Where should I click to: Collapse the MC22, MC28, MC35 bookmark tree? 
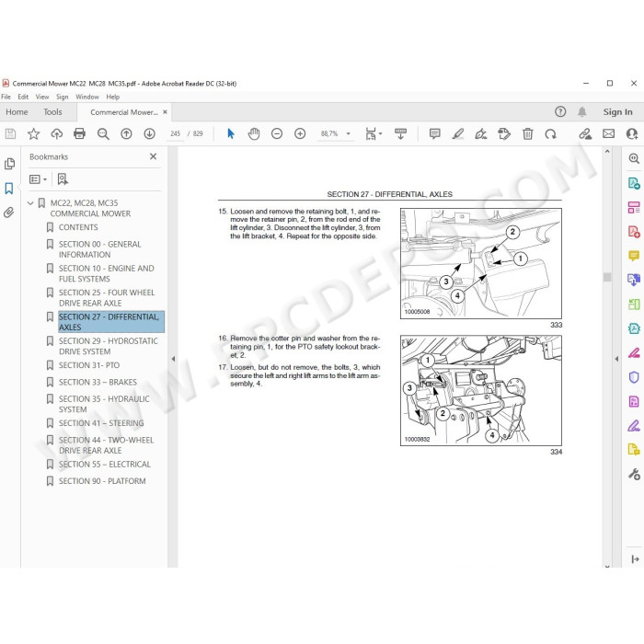tap(30, 203)
